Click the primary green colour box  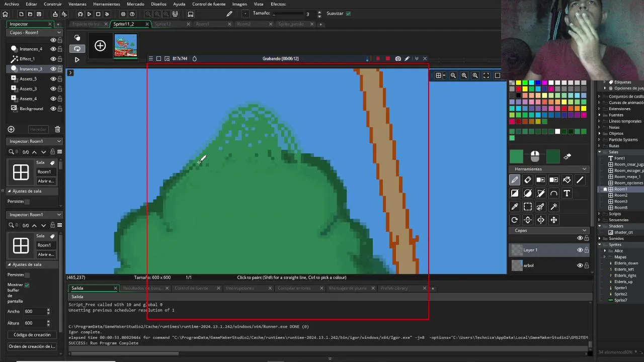pos(517,157)
